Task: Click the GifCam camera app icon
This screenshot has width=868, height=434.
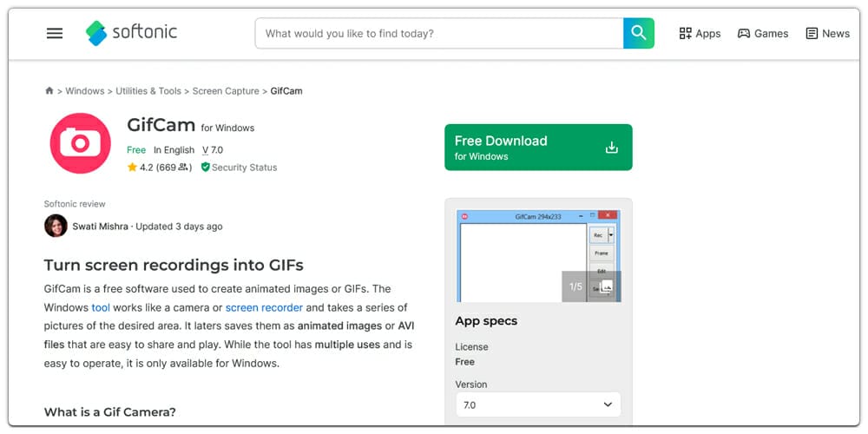Action: click(81, 143)
